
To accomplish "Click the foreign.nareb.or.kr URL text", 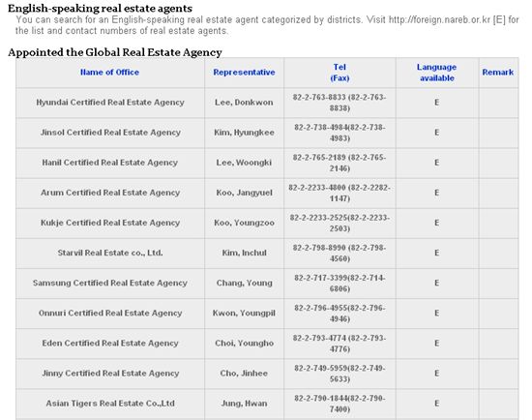I will 439,19.
